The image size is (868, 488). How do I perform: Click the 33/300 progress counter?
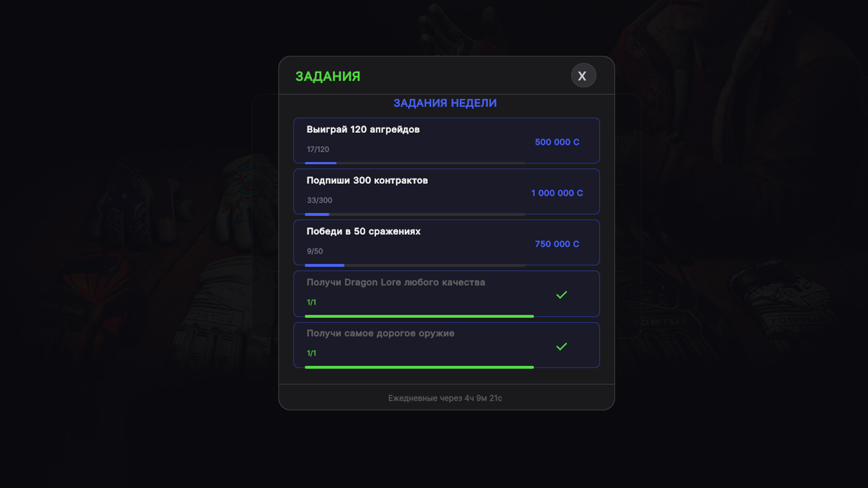319,200
